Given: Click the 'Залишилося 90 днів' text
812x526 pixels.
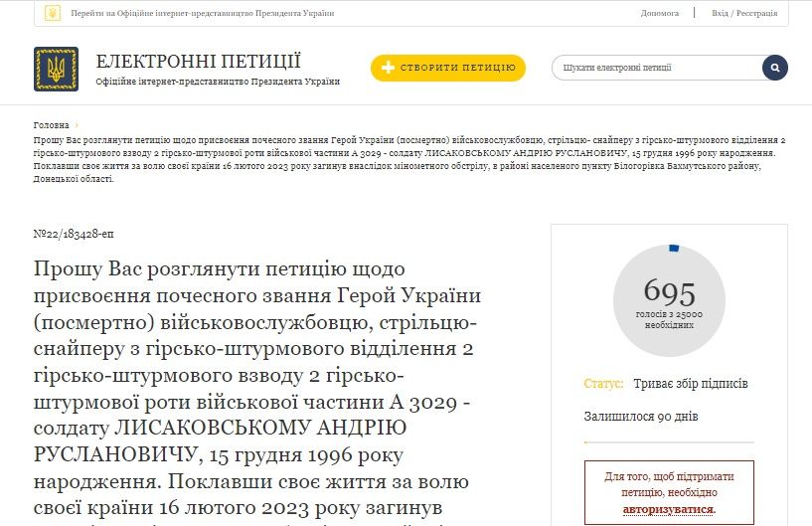Looking at the screenshot, I should pyautogui.click(x=640, y=415).
